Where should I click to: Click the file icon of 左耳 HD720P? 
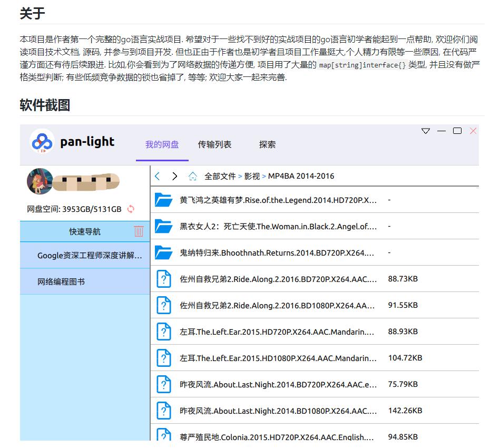pos(164,332)
